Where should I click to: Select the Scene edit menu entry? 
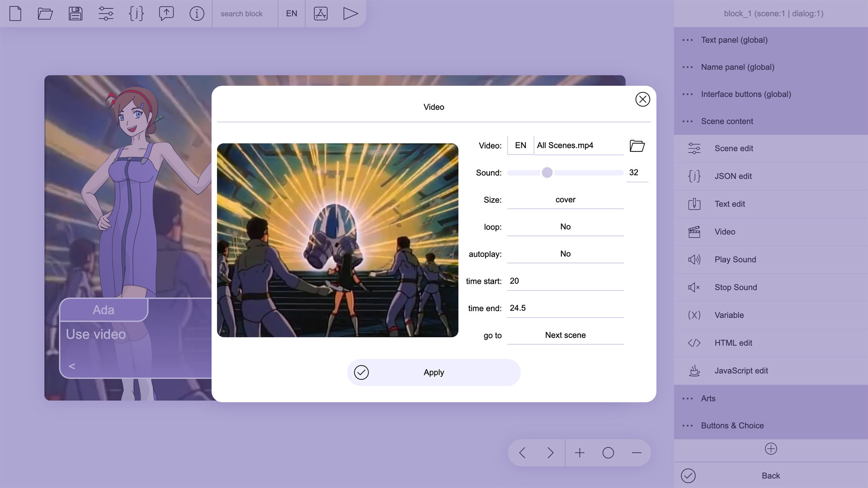[733, 148]
